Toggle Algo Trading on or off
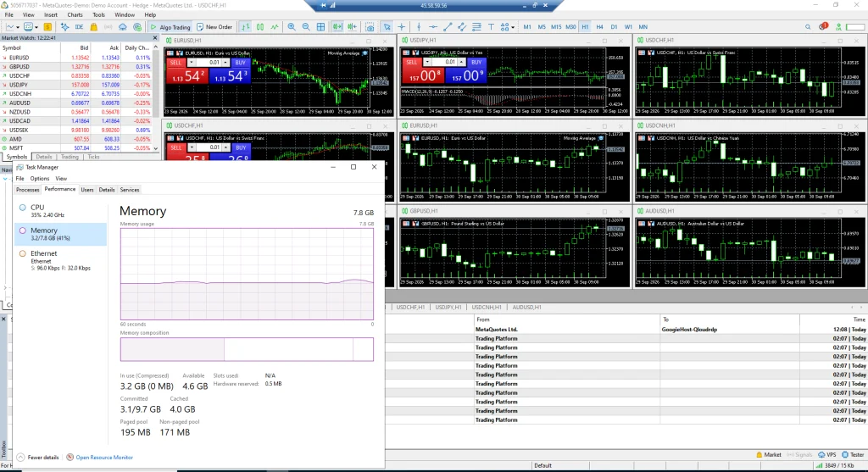This screenshot has height=472, width=868. pyautogui.click(x=170, y=26)
